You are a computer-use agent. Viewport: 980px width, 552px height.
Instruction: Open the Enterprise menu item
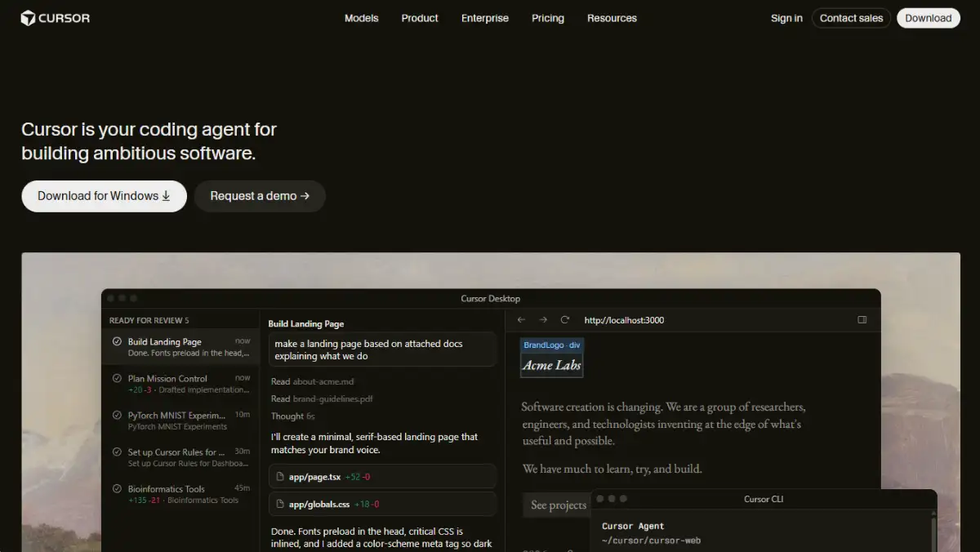point(485,18)
